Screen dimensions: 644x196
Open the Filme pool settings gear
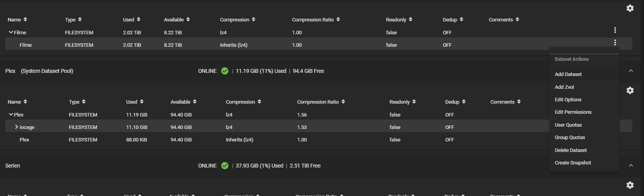tap(630, 8)
